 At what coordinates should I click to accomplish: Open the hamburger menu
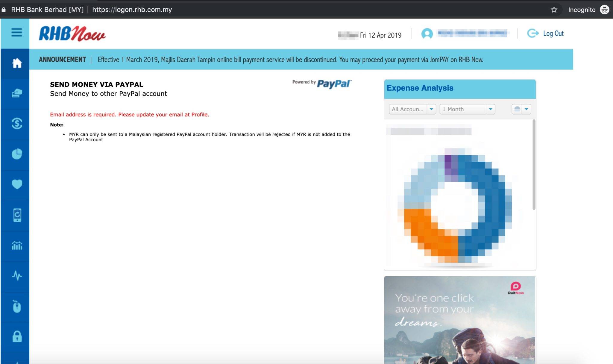coord(16,32)
